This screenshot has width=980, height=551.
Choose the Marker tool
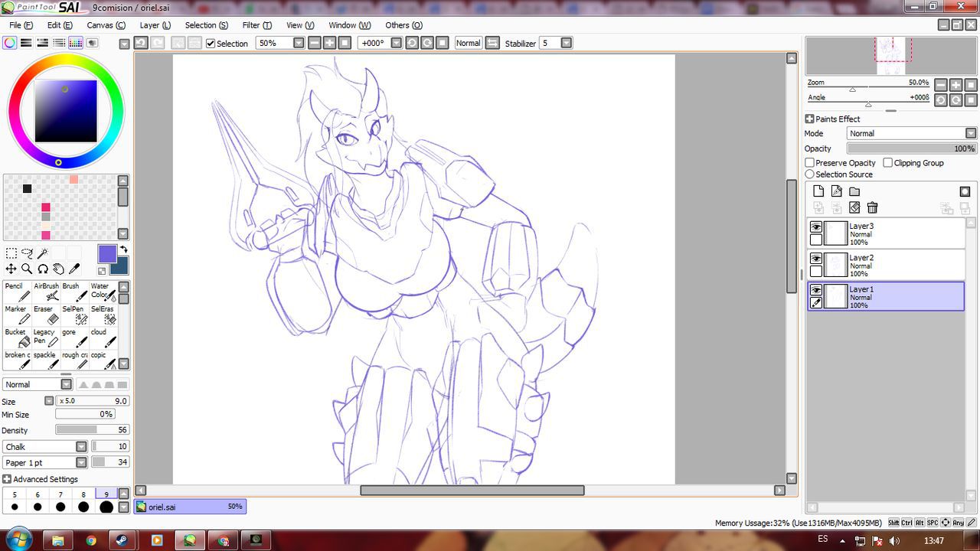(18, 315)
